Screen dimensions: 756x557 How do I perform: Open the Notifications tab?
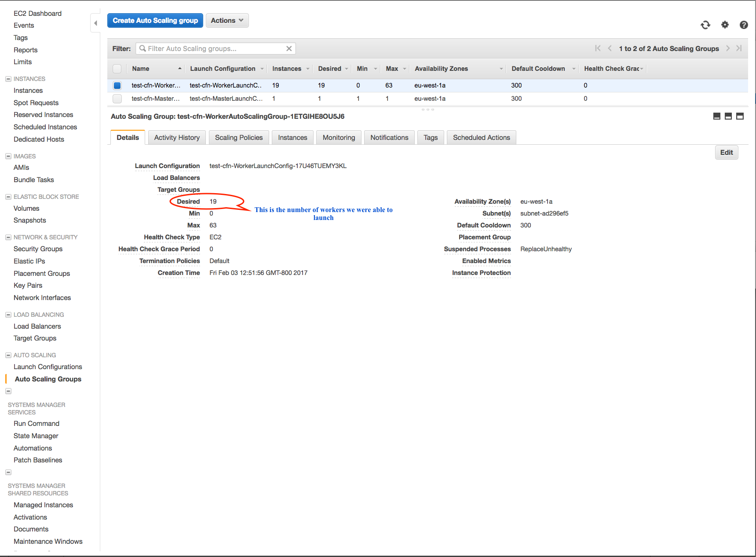(x=389, y=137)
